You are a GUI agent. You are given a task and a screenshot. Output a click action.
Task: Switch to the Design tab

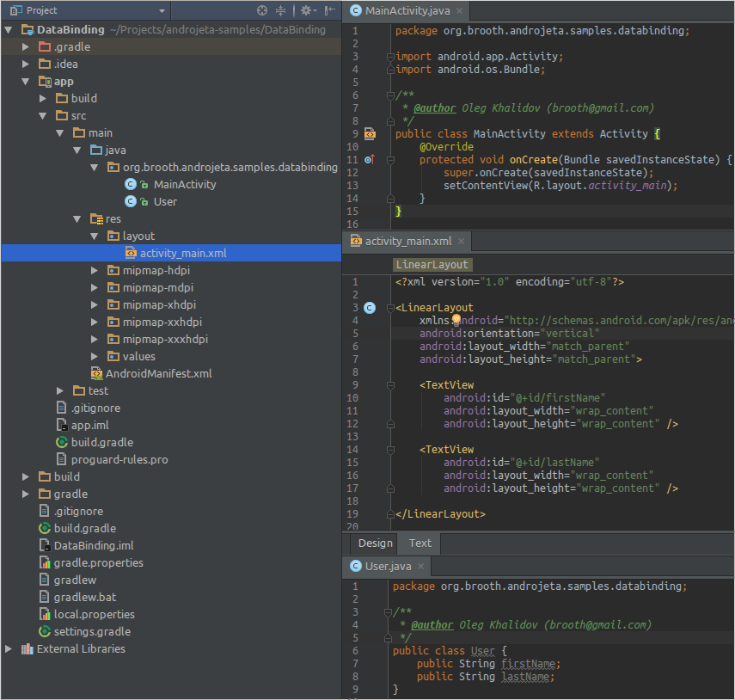coord(375,543)
